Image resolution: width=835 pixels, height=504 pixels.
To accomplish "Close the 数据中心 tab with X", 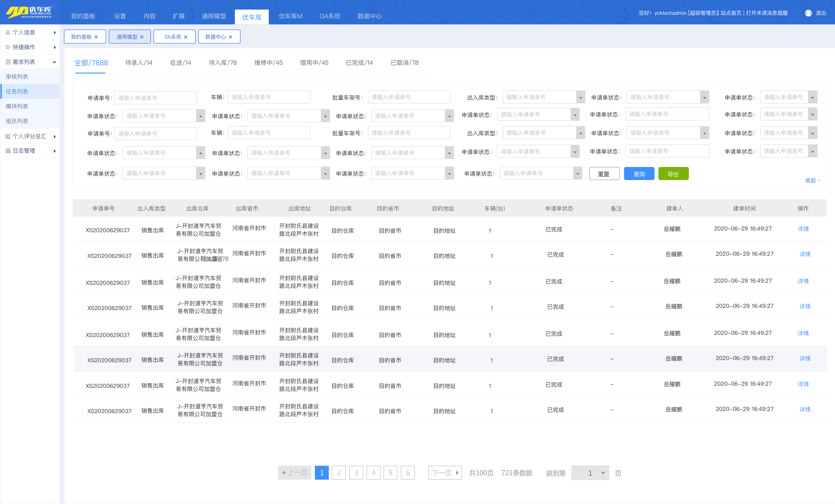I will 230,37.
